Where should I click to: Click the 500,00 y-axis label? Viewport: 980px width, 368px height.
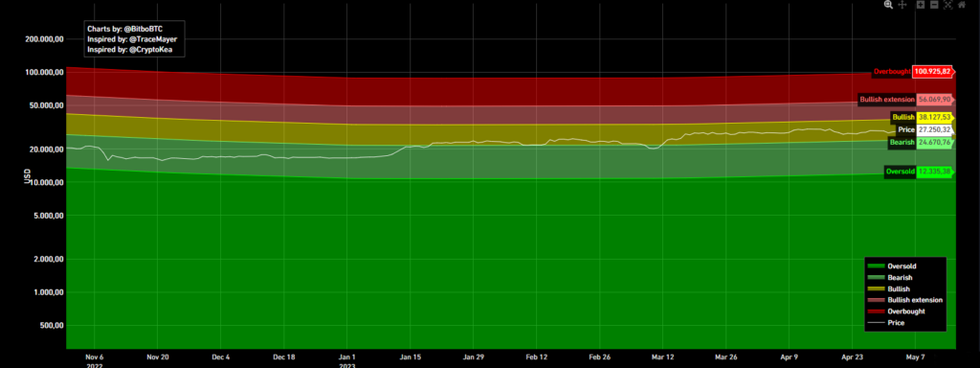52,326
